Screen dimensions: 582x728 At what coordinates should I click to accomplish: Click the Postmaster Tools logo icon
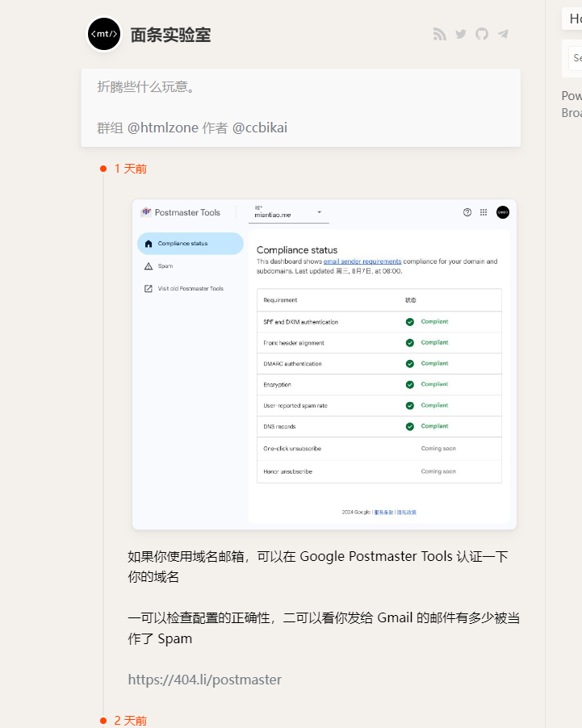click(x=146, y=212)
